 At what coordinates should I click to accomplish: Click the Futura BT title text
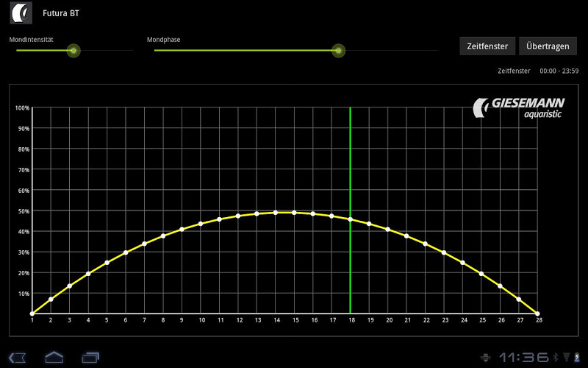click(61, 13)
